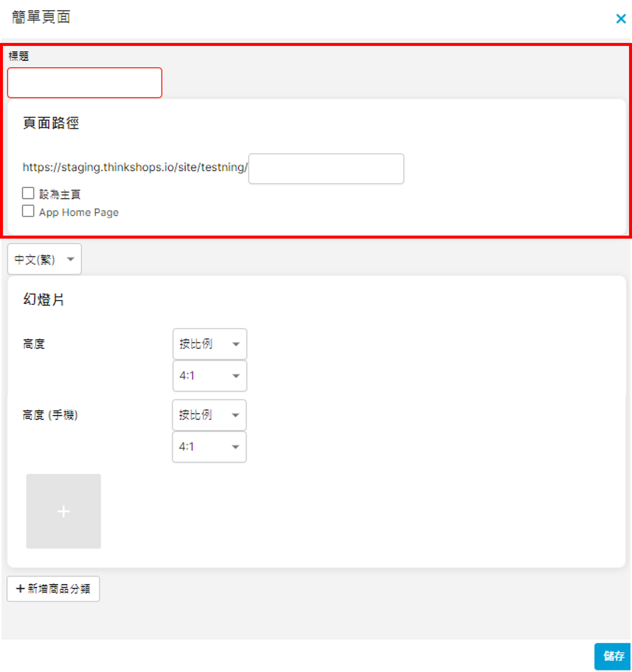
Task: Click the arrow icon of desktop 4:1 selector
Action: 236,376
